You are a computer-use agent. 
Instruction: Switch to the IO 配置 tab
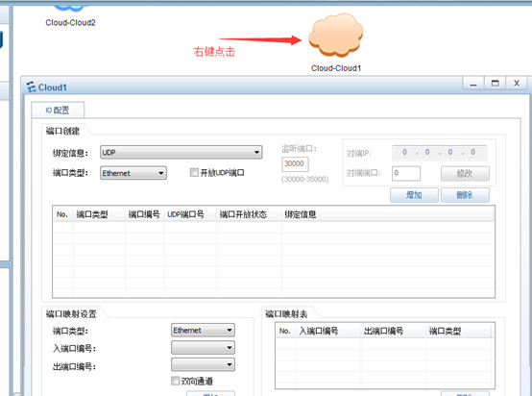[x=58, y=110]
